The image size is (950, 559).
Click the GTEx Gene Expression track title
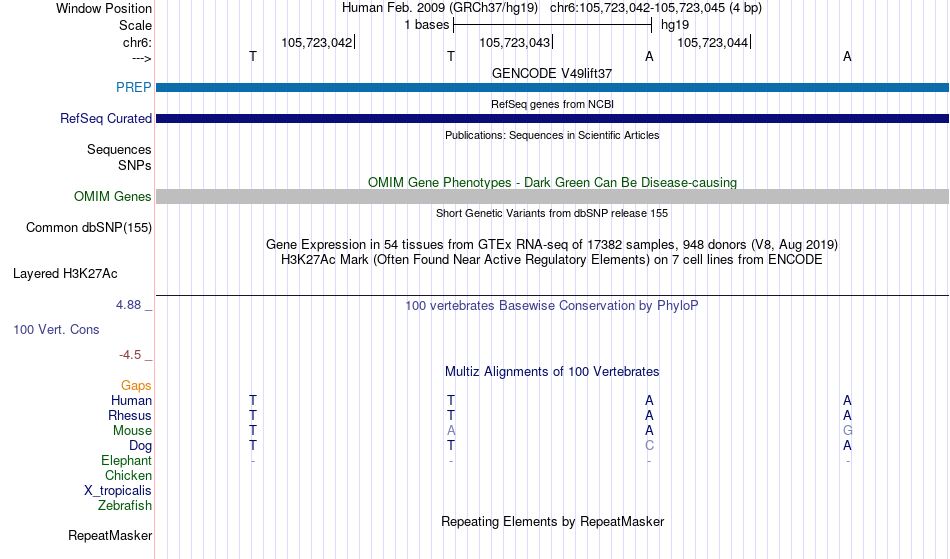tap(552, 245)
